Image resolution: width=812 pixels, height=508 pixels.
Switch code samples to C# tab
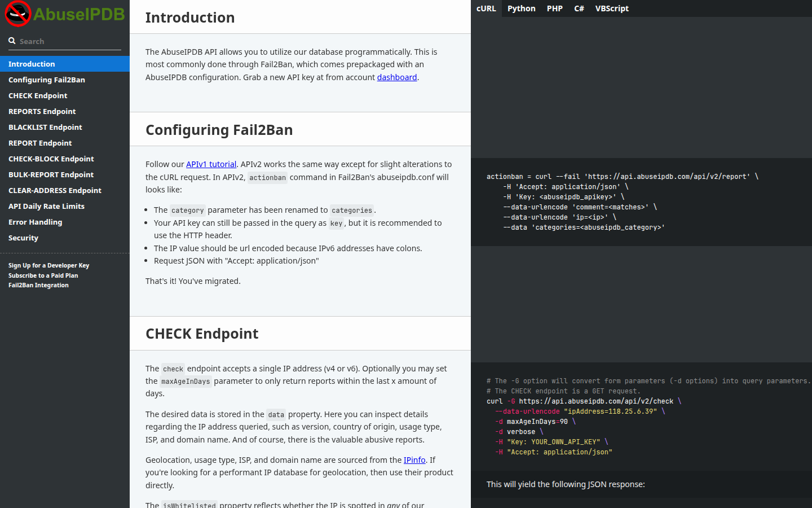click(x=579, y=8)
